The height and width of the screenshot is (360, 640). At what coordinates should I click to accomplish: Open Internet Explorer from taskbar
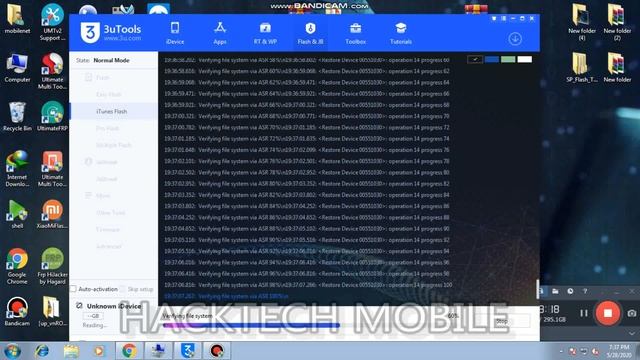[x=42, y=351]
